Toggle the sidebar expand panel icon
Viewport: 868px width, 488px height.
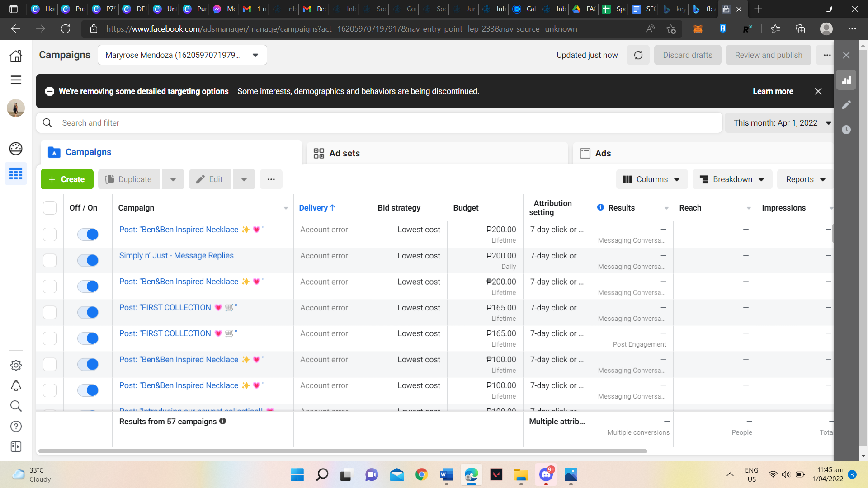click(16, 446)
